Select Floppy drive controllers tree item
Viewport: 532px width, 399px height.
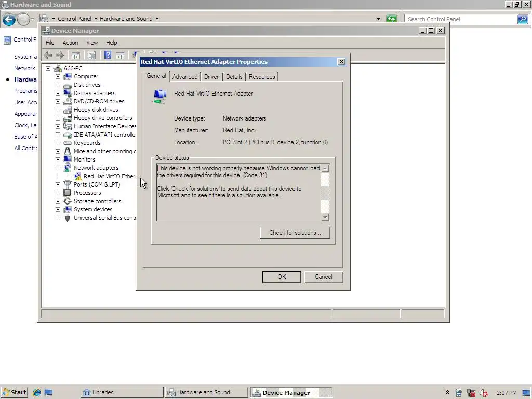(103, 118)
